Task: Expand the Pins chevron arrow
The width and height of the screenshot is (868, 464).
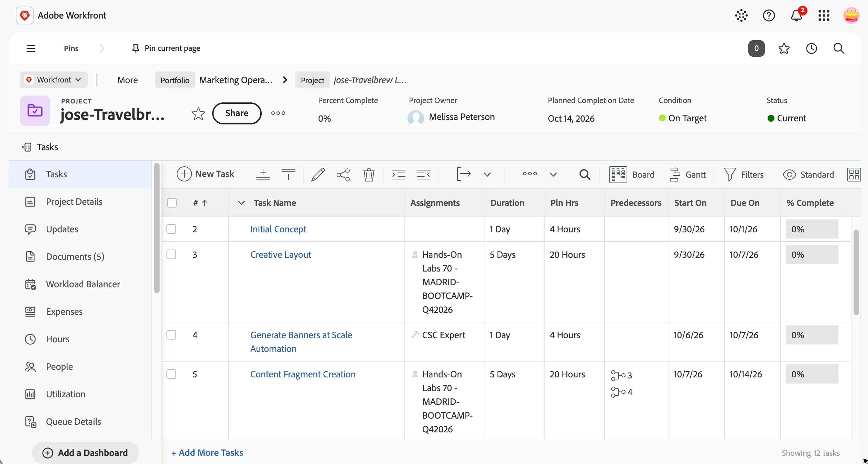Action: pos(102,48)
